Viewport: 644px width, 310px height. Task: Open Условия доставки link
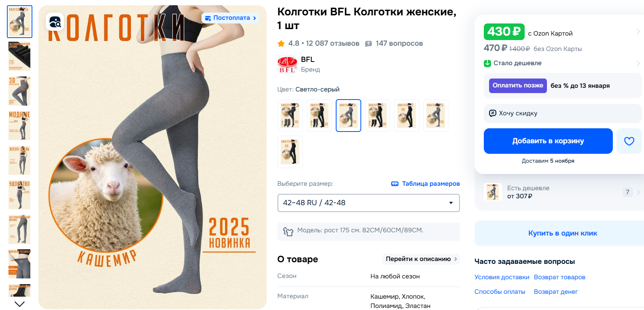click(x=502, y=277)
